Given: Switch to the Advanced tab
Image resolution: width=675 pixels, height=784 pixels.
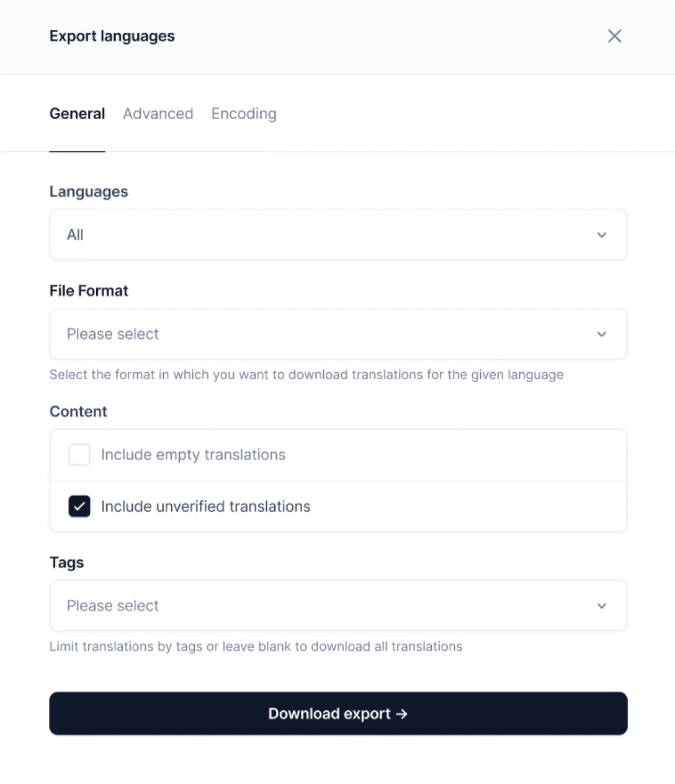Looking at the screenshot, I should (158, 114).
